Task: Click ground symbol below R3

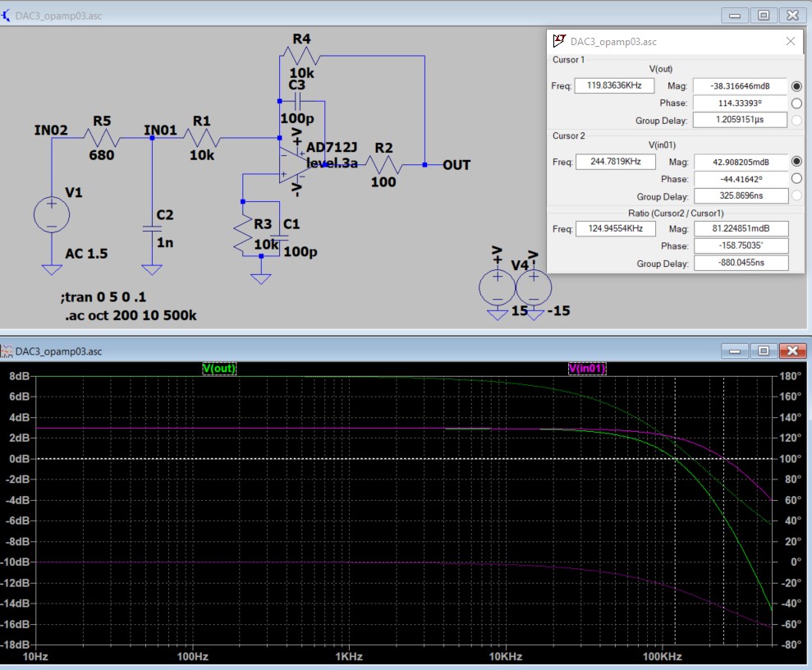Action: pos(260,278)
